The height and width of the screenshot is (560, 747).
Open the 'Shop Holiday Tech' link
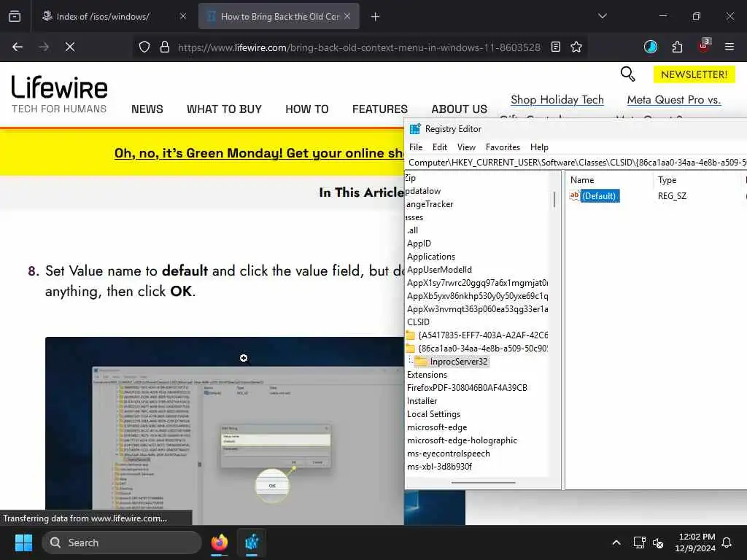pyautogui.click(x=557, y=100)
